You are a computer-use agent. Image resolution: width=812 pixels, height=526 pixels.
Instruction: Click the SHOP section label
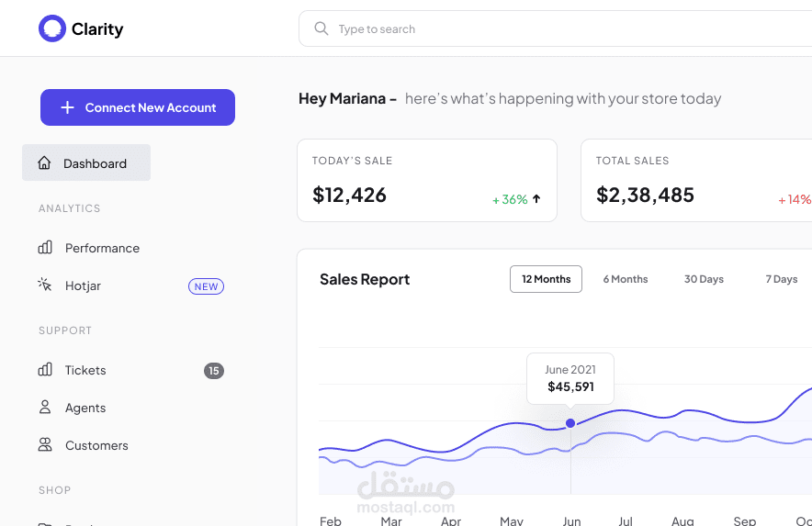(x=55, y=490)
